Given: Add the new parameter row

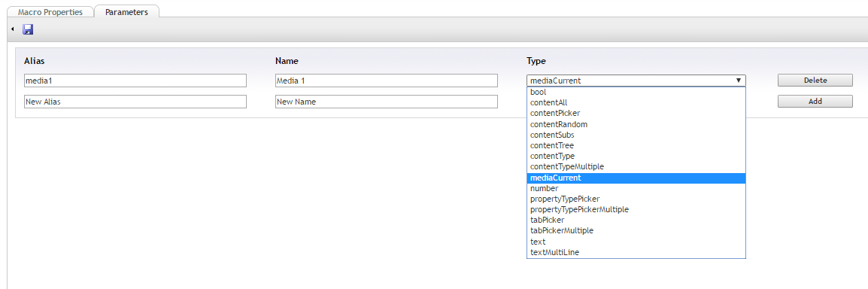Looking at the screenshot, I should (x=815, y=102).
